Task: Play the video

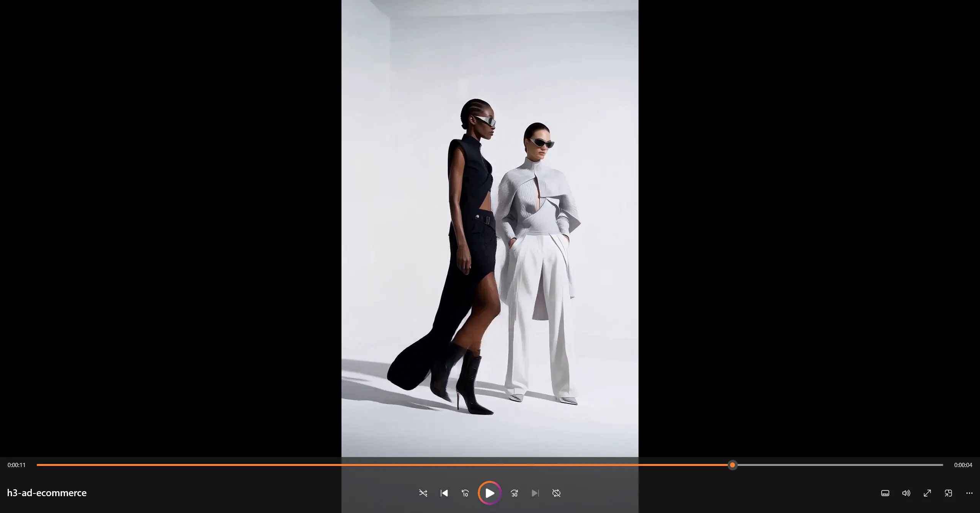Action: [490, 493]
